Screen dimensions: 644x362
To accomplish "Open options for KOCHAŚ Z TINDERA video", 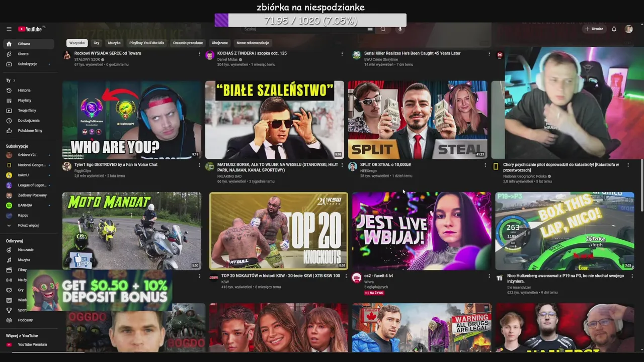I will click(x=342, y=54).
